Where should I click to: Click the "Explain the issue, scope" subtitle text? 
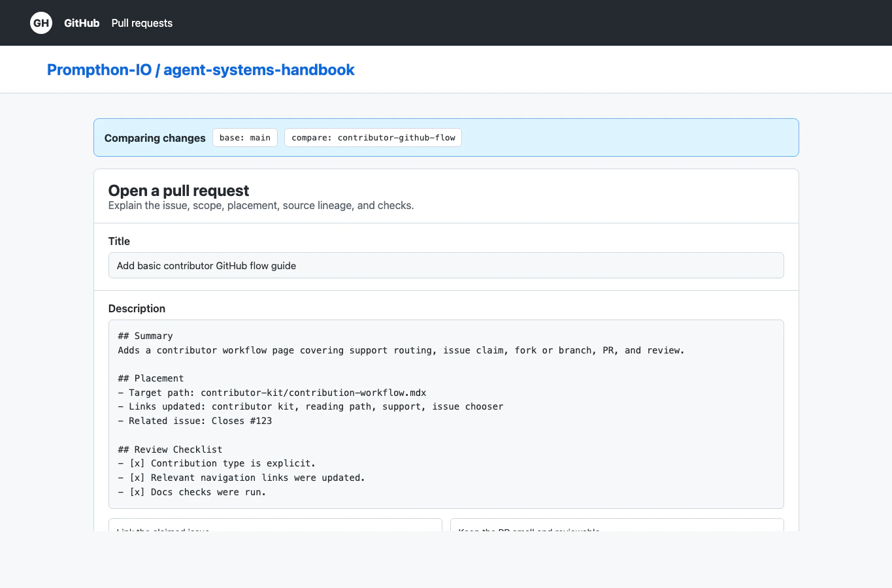[x=261, y=205]
